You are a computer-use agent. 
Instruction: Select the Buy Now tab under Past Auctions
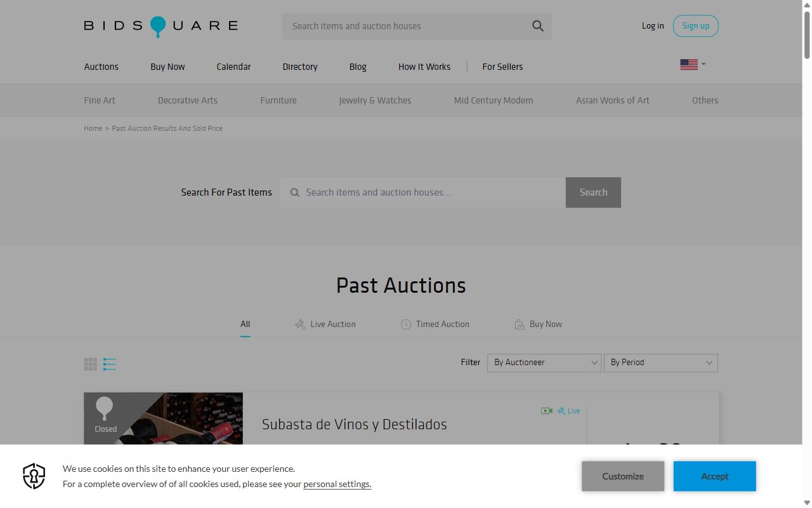coord(538,324)
